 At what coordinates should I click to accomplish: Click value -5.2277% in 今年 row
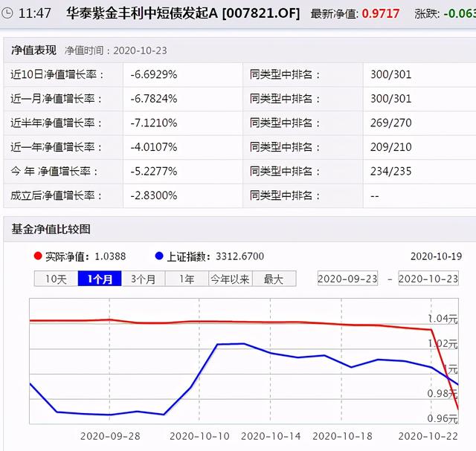click(x=154, y=172)
